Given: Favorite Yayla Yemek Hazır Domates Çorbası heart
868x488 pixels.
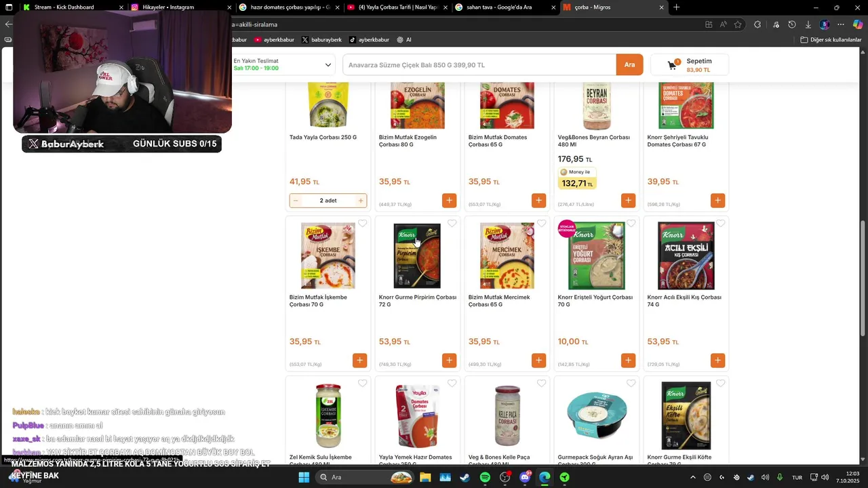Looking at the screenshot, I should (x=452, y=384).
